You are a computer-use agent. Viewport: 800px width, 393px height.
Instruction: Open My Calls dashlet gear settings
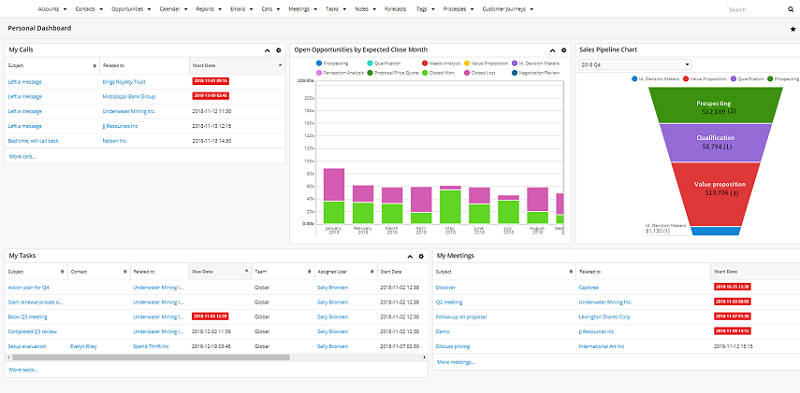(x=279, y=50)
